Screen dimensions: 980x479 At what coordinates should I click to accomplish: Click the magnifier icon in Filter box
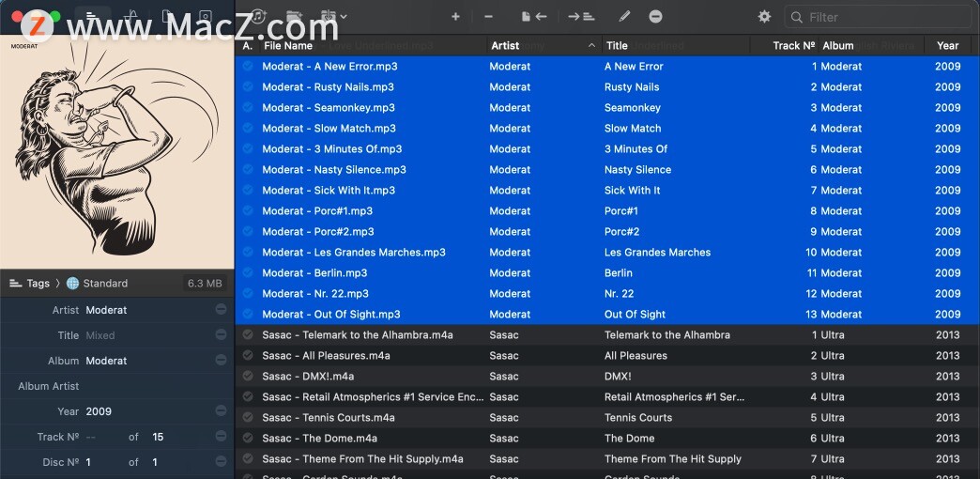(x=796, y=18)
